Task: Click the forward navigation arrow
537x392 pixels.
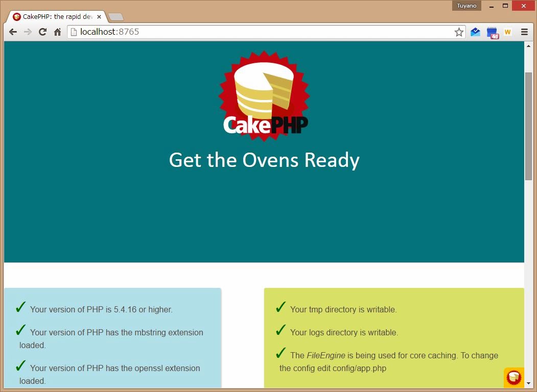Action: (x=28, y=32)
